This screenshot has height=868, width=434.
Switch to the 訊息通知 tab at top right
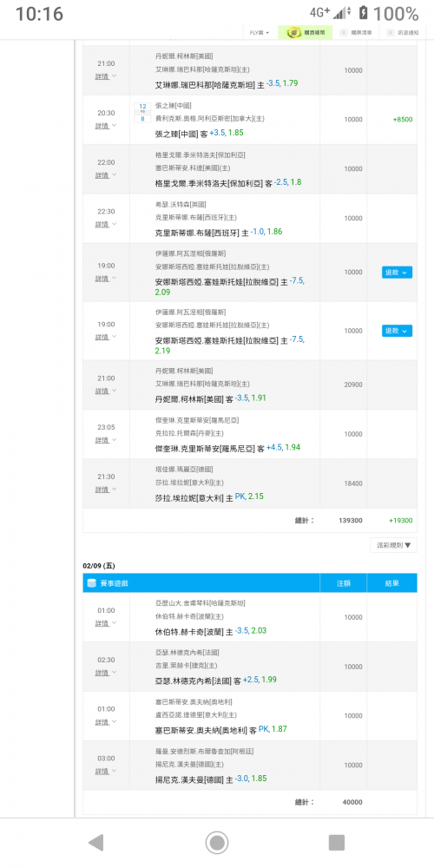coord(402,33)
